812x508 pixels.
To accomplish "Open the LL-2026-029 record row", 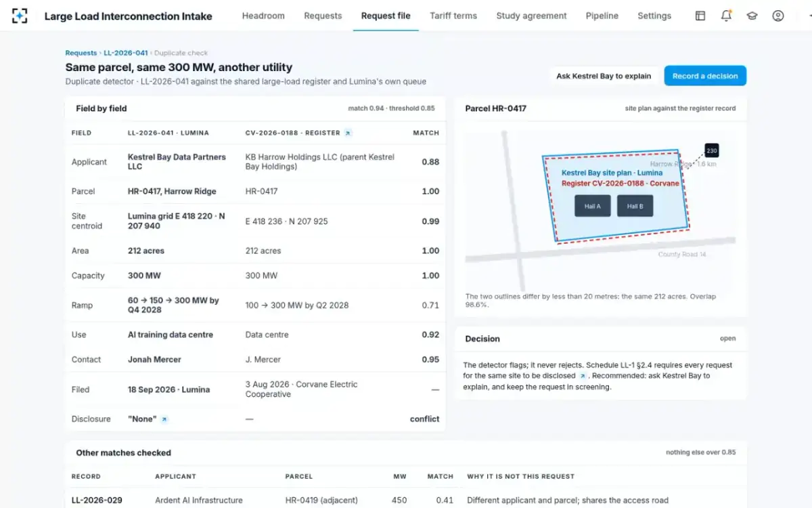I will point(406,501).
